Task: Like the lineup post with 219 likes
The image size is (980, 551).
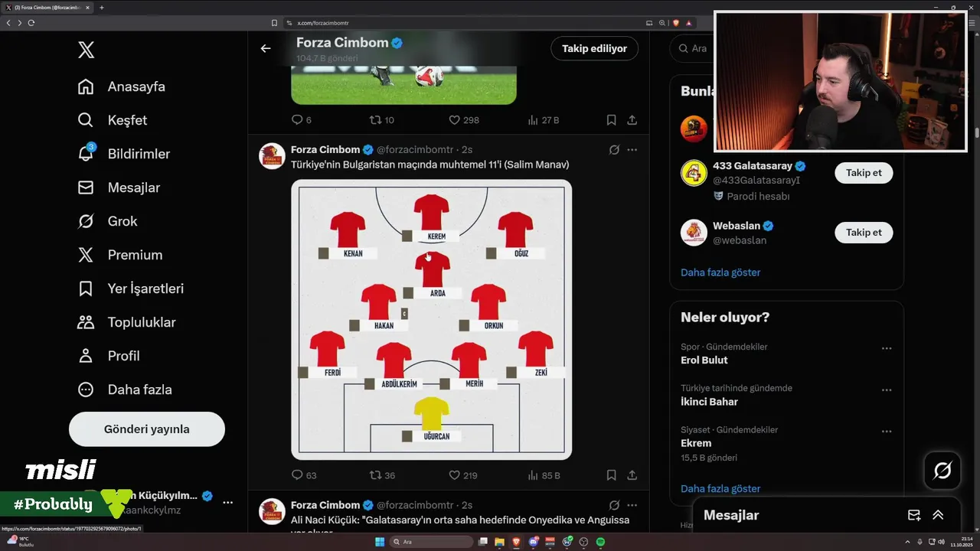Action: [x=463, y=475]
